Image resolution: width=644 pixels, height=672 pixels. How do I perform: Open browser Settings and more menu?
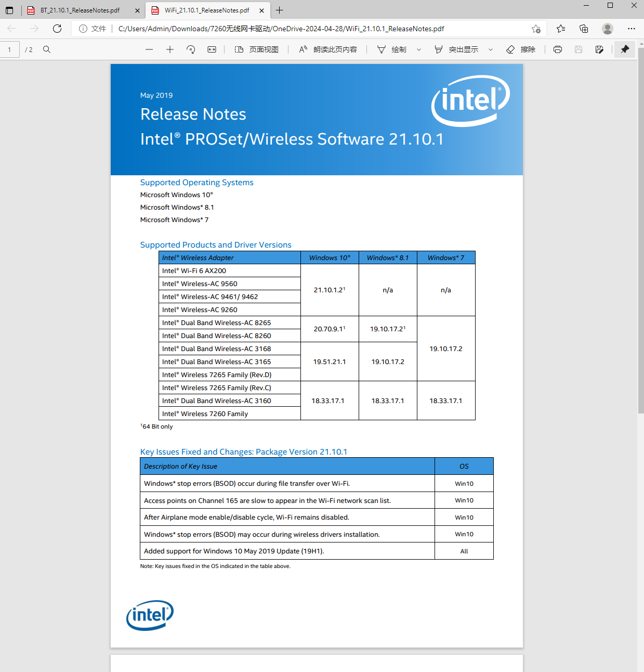coord(632,29)
